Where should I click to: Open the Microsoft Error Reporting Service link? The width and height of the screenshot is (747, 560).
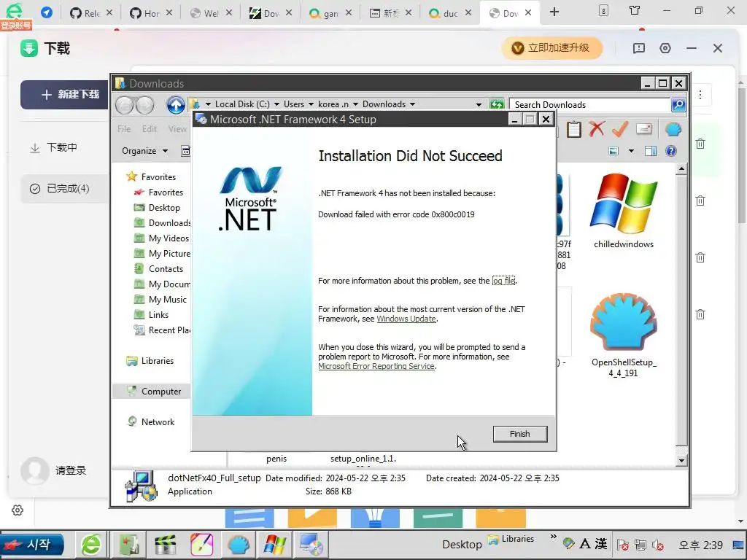click(376, 366)
